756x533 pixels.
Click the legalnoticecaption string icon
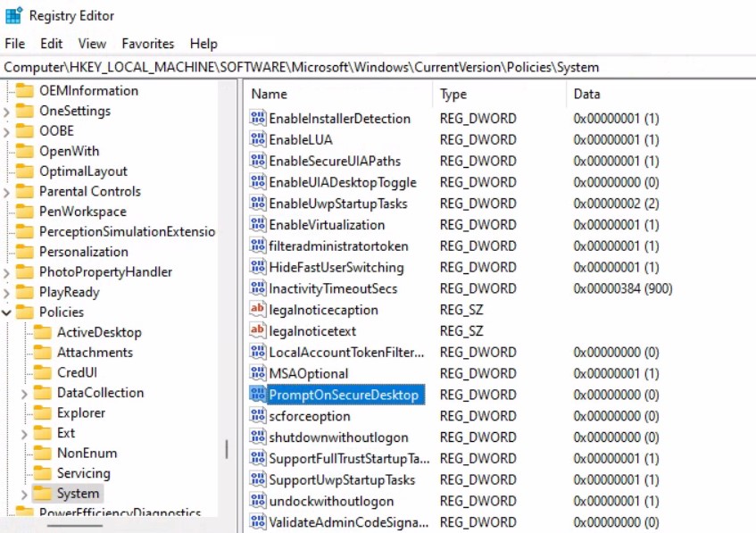(258, 309)
